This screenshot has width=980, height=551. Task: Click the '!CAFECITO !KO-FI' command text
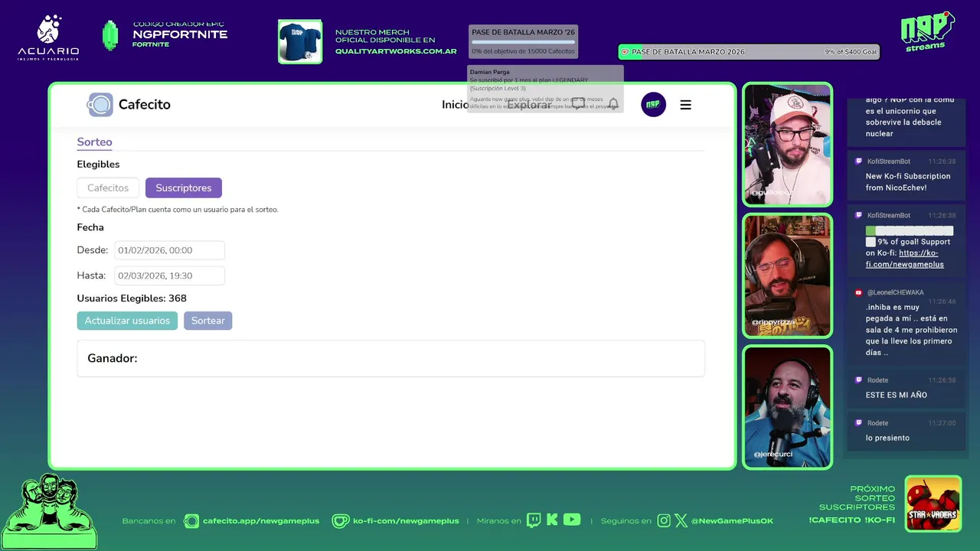(x=851, y=520)
